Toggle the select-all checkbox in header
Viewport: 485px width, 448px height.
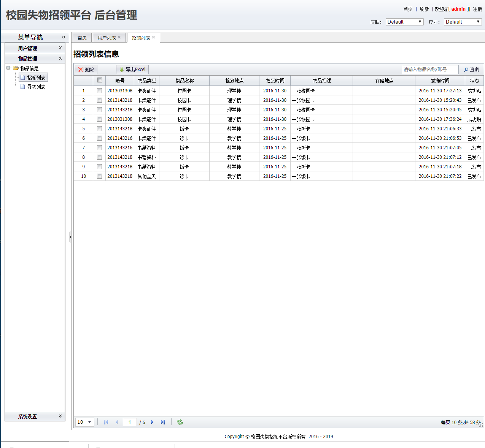[x=100, y=80]
